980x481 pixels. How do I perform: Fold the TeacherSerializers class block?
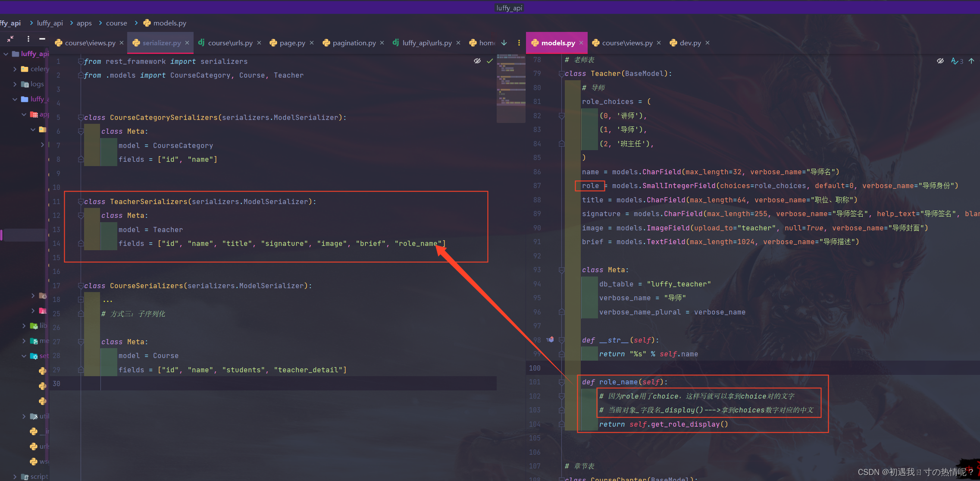[81, 201]
